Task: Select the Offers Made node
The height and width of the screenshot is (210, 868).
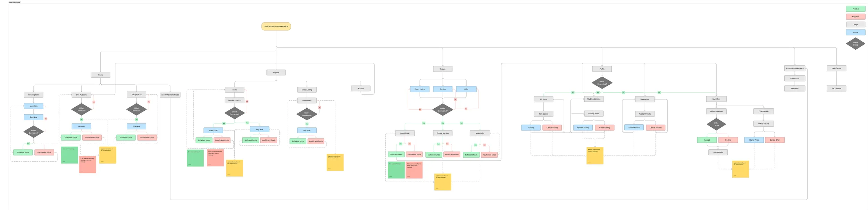Action: click(763, 111)
